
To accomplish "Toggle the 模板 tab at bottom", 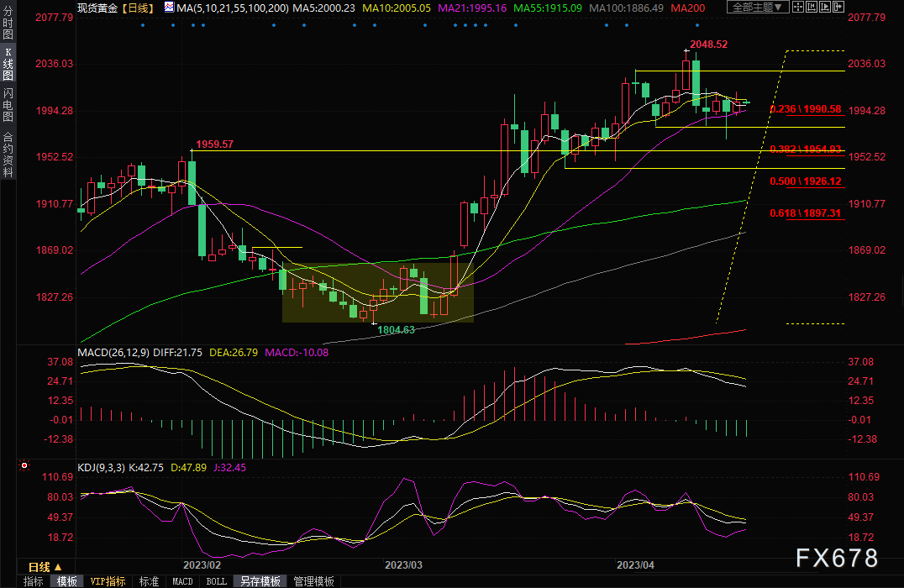I will click(x=66, y=581).
